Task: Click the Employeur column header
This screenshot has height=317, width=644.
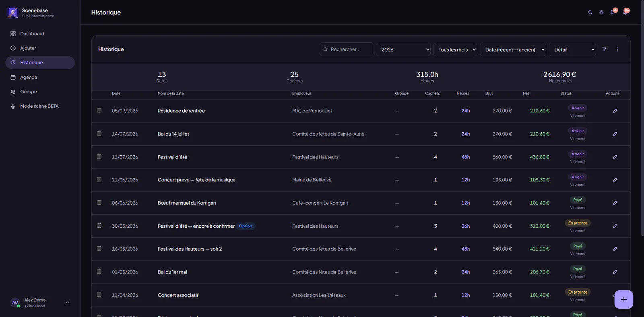Action: click(301, 93)
